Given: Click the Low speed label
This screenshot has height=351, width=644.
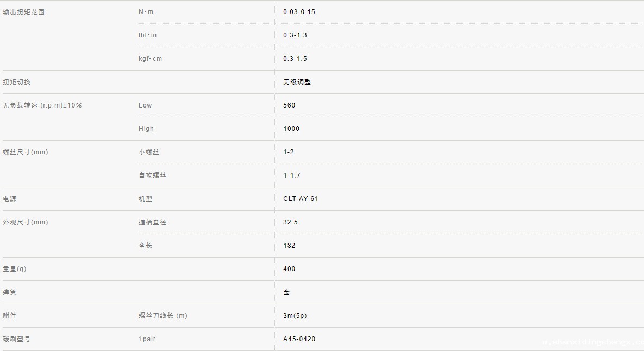Looking at the screenshot, I should [x=145, y=105].
